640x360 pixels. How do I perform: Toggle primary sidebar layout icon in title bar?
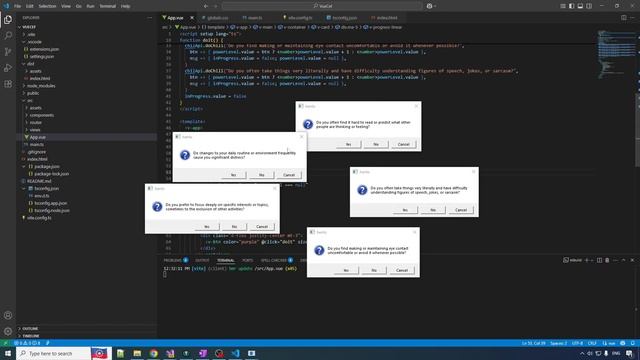(571, 6)
